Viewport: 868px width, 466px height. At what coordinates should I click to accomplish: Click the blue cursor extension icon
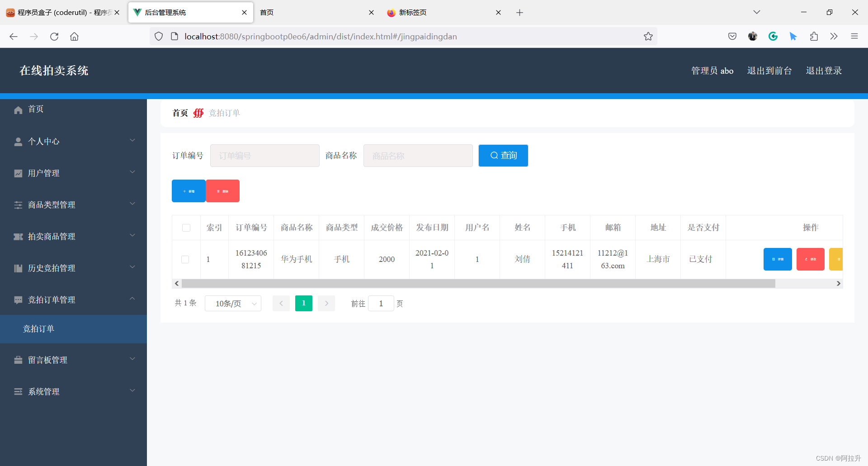tap(793, 37)
